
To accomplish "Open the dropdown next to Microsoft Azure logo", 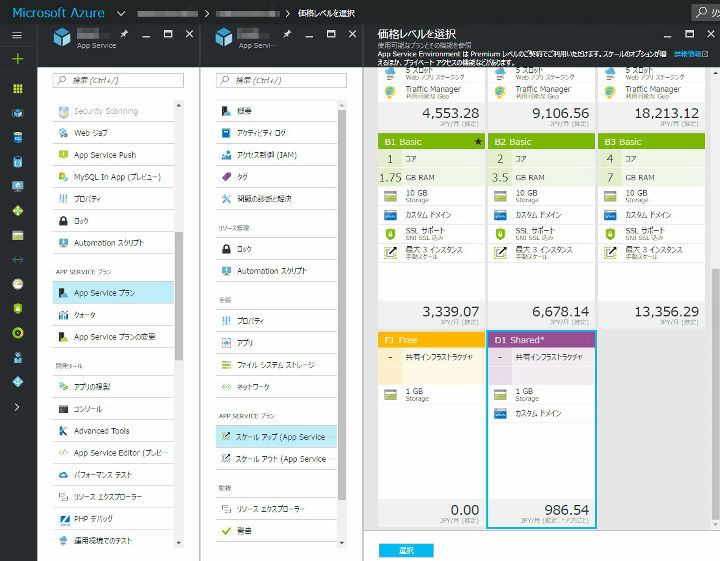I will pos(121,13).
